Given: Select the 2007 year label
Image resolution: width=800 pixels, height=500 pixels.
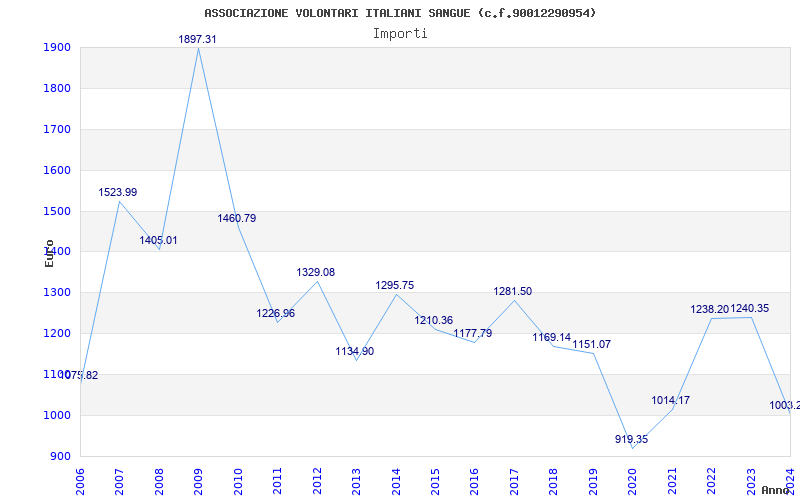Looking at the screenshot, I should point(119,482).
